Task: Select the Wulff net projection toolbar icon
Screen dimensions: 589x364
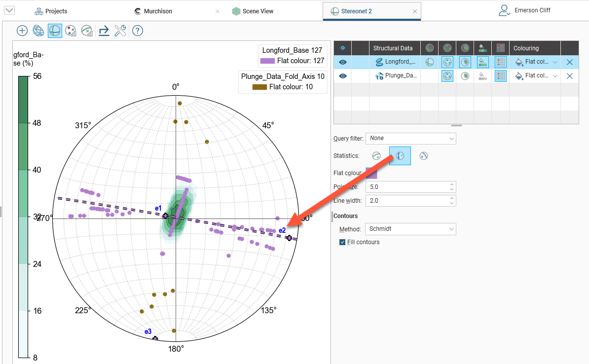Action: 38,31
